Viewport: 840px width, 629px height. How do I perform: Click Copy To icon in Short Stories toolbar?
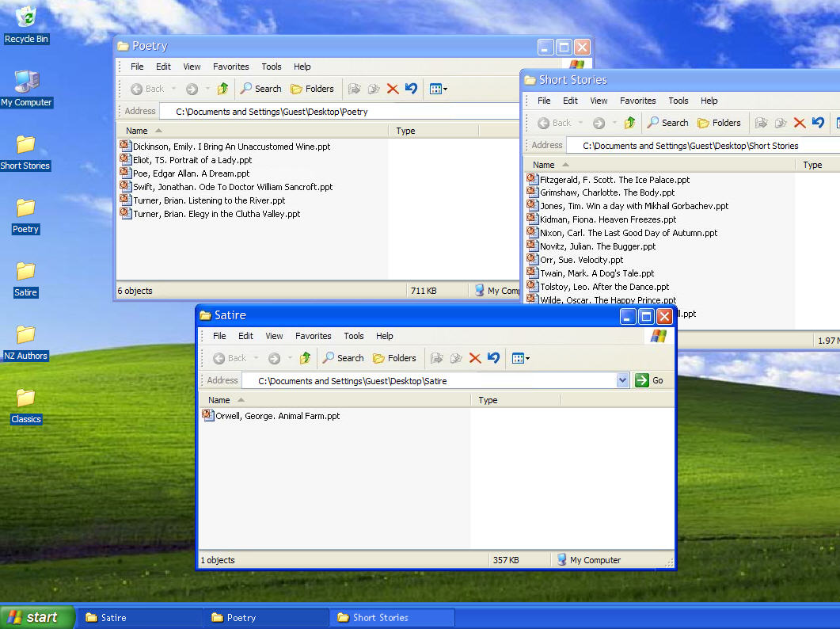pos(781,123)
